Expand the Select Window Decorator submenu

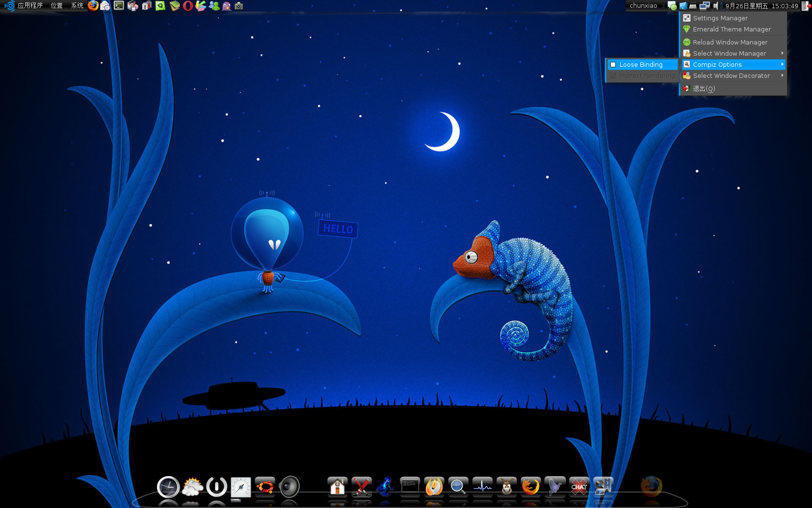(x=734, y=75)
